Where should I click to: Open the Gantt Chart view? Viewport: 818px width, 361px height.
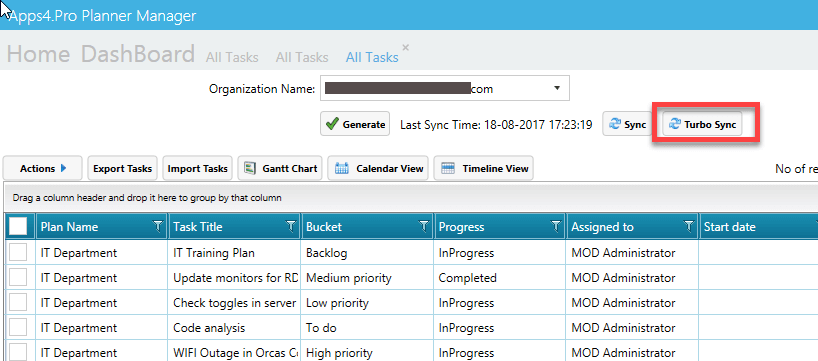coord(280,169)
